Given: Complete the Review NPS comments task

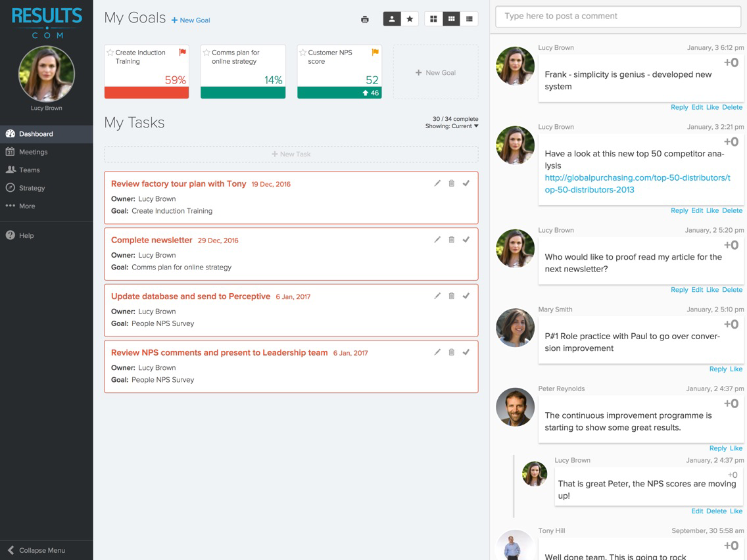Looking at the screenshot, I should pos(466,352).
